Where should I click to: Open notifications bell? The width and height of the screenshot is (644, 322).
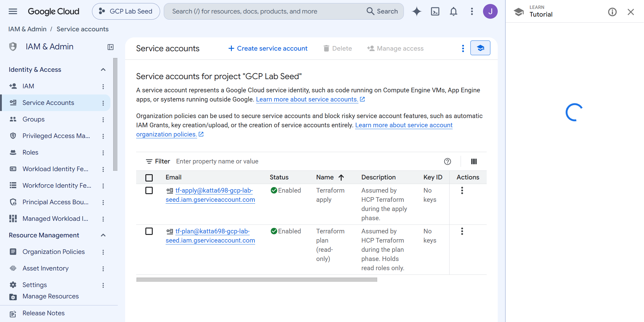pos(454,11)
